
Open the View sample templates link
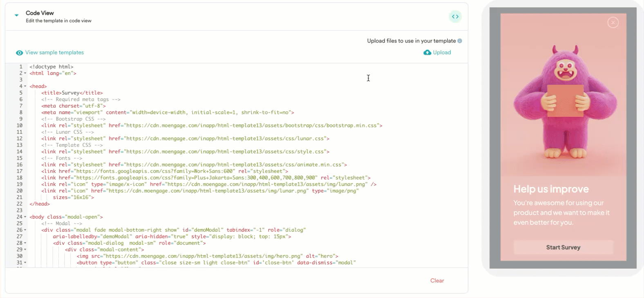tap(54, 53)
